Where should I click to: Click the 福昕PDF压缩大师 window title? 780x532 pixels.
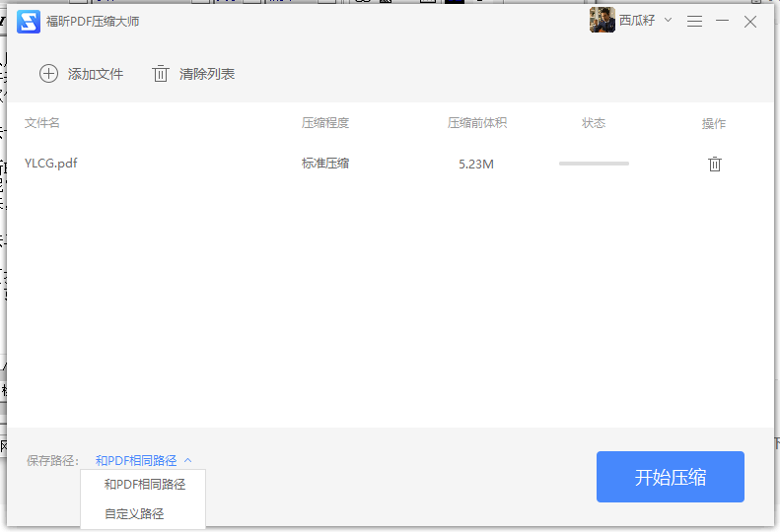(93, 22)
